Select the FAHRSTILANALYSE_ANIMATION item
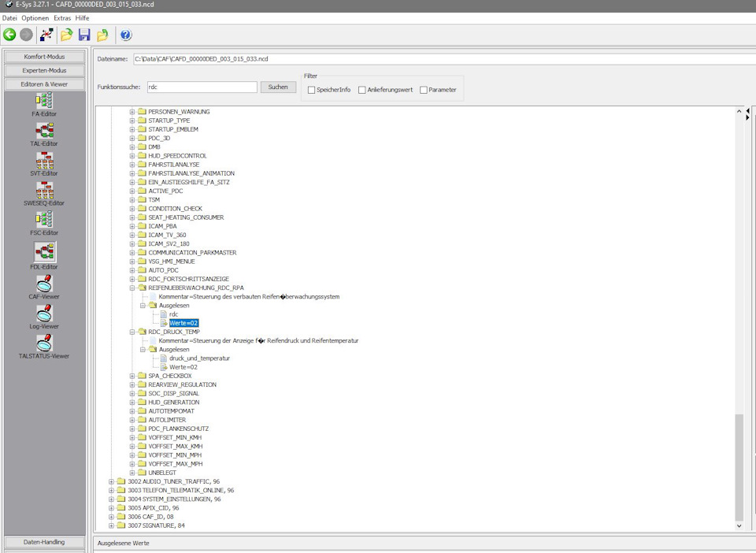Viewport: 756px width, 553px height. tap(191, 173)
